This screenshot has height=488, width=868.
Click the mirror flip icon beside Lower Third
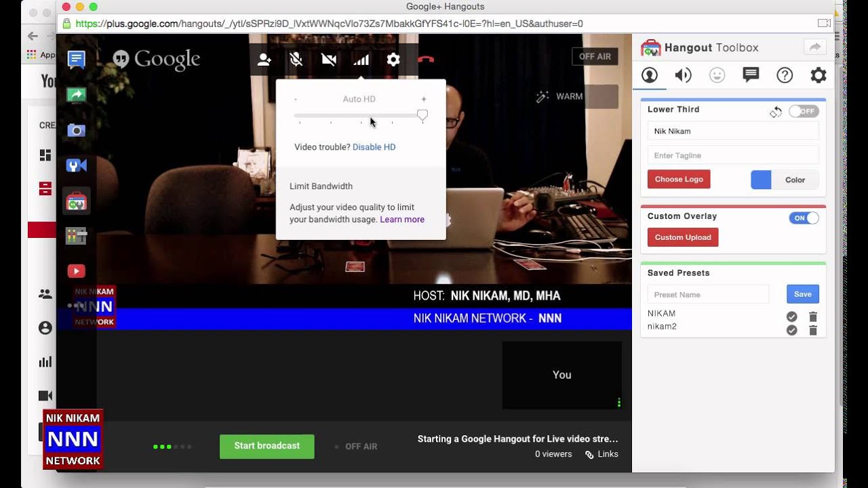[x=776, y=112]
